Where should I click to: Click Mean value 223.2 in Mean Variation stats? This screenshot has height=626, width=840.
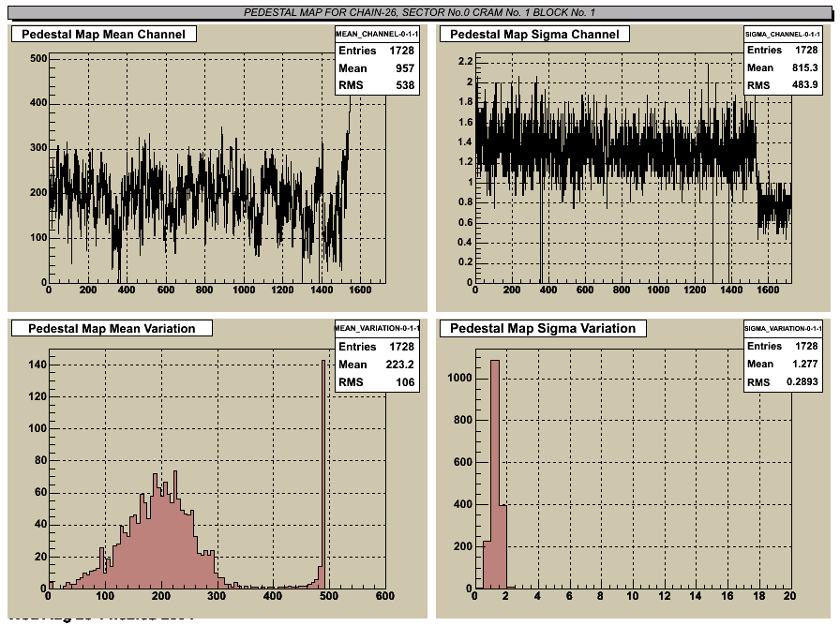pos(399,365)
